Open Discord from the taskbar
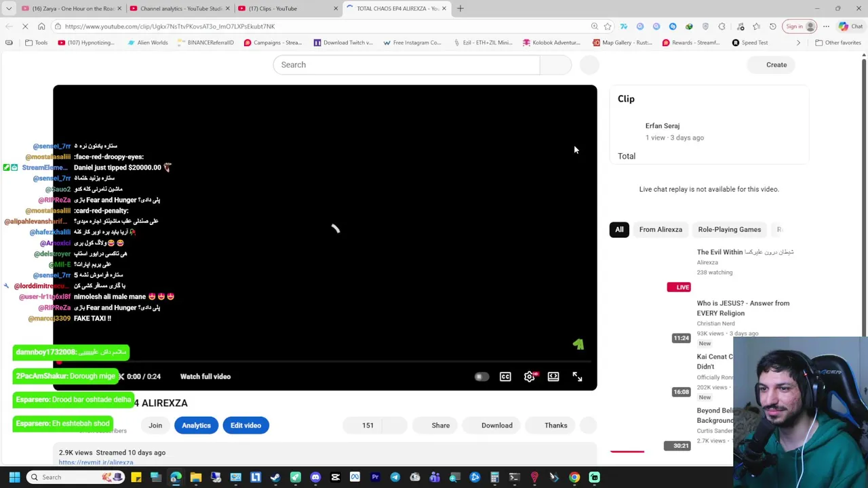The image size is (868, 488). click(x=315, y=477)
